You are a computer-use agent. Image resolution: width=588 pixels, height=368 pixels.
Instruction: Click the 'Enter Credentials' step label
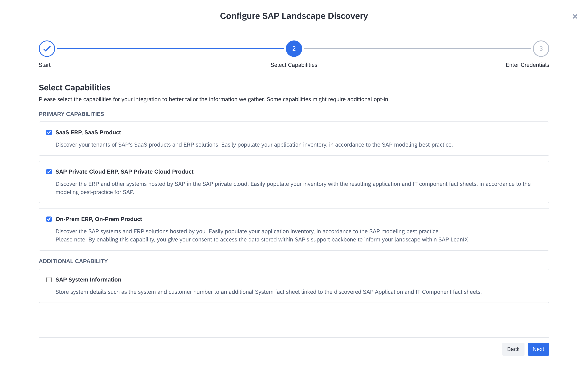click(x=527, y=65)
